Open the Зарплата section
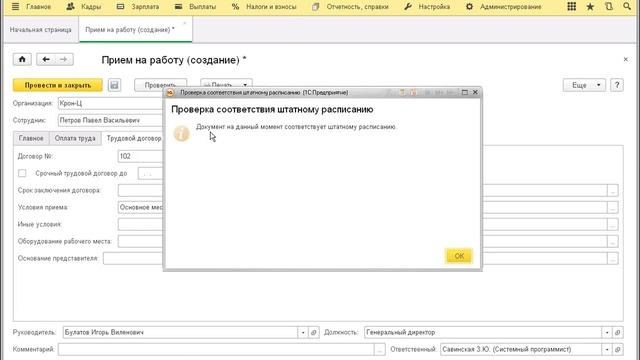 click(138, 7)
